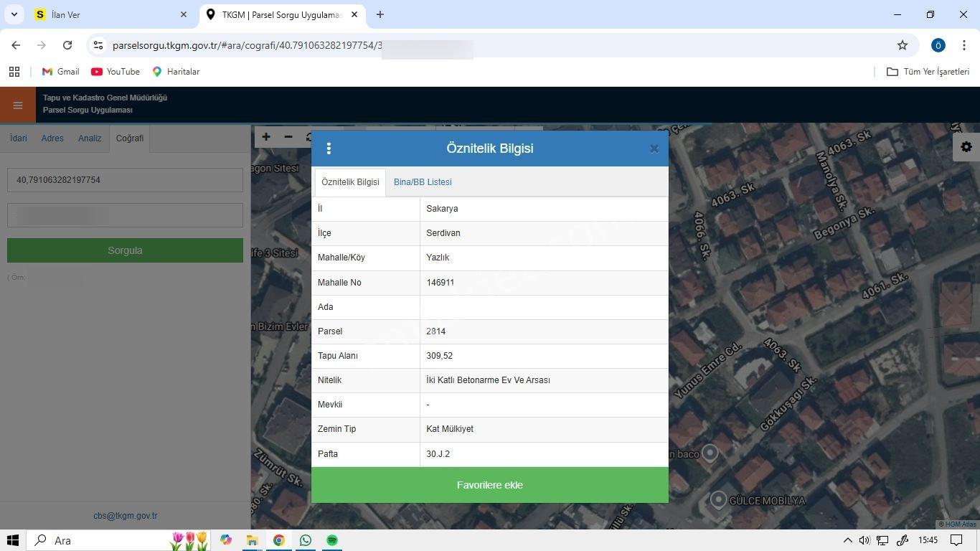Viewport: 980px width, 551px height.
Task: Close the İlan Ver browser tab
Action: [184, 14]
